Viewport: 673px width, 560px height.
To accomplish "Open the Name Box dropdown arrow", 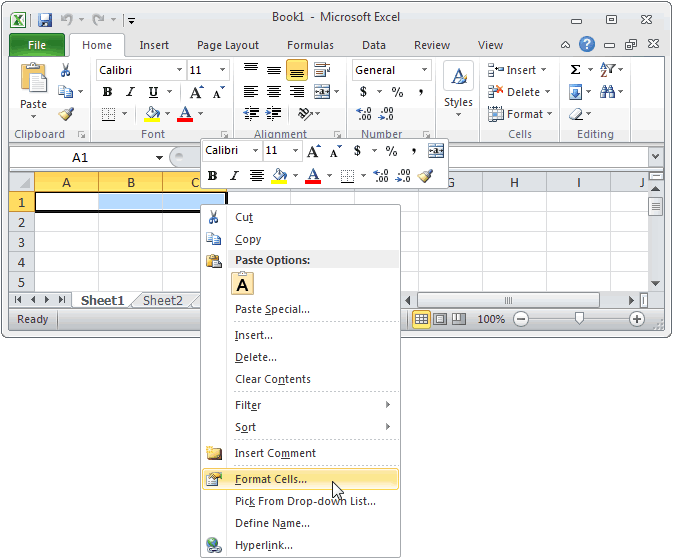I will point(159,157).
